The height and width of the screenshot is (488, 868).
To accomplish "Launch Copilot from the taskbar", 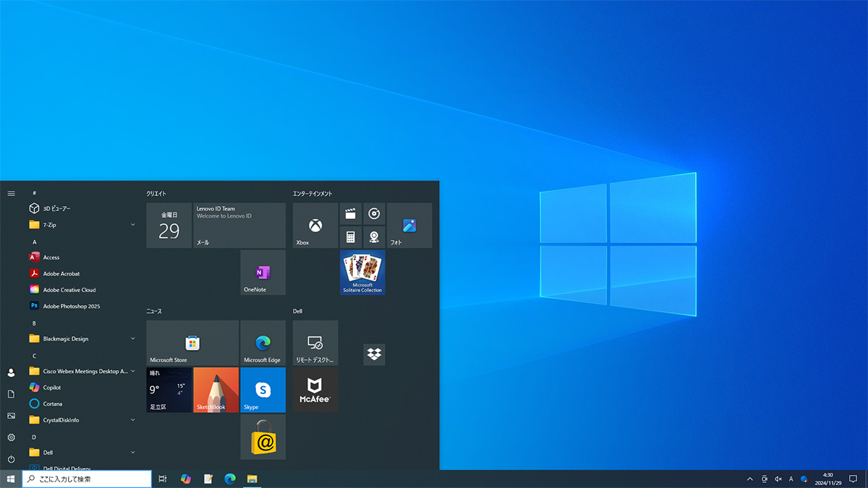I will click(186, 479).
